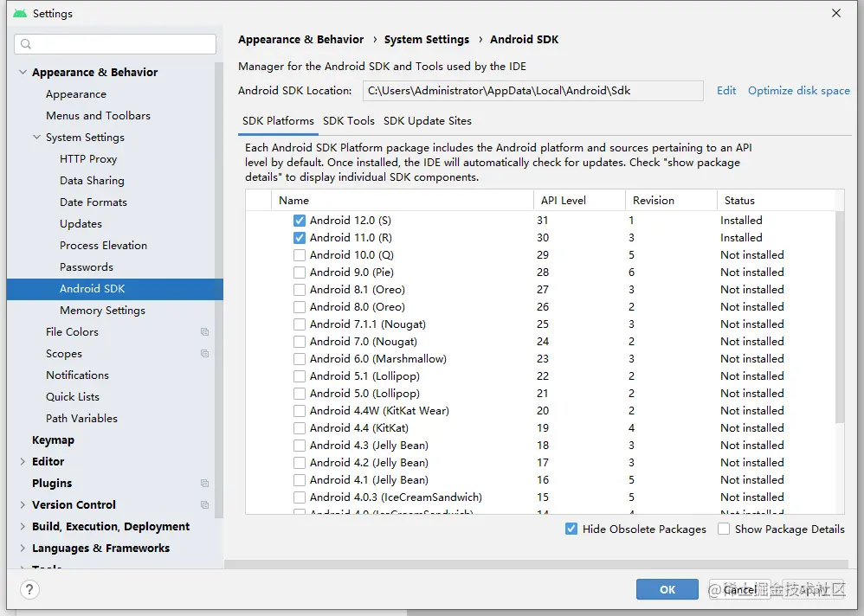Image resolution: width=864 pixels, height=616 pixels.
Task: Select Passwords settings item
Action: point(87,267)
